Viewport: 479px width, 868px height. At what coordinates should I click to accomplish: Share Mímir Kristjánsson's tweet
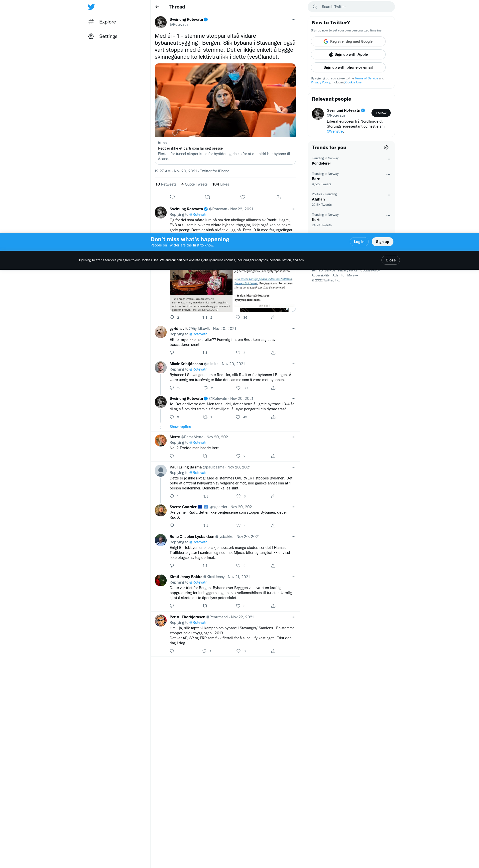(273, 388)
